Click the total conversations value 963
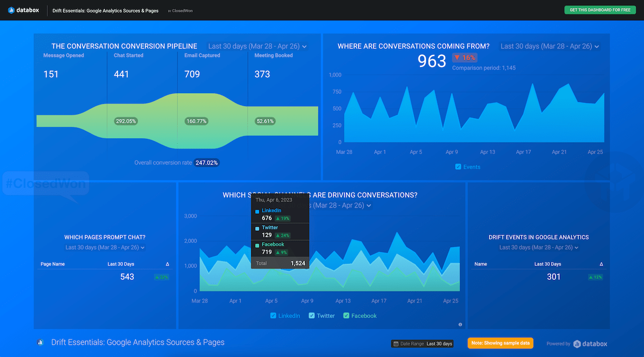Image resolution: width=644 pixels, height=357 pixels. 432,61
